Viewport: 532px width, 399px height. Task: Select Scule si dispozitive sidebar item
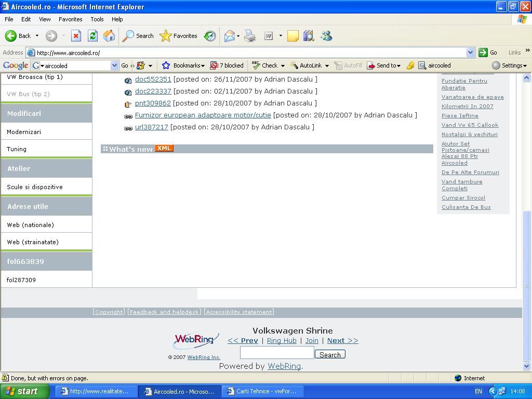click(x=46, y=187)
